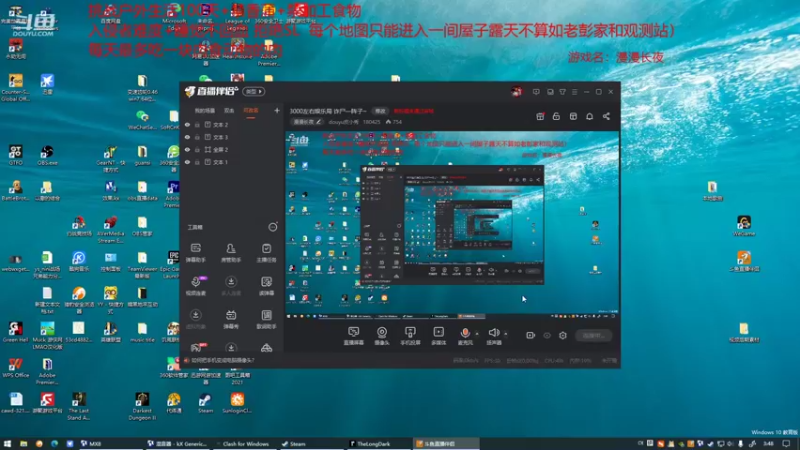800x450 pixels.
Task: Click the record video icon beside start button
Action: pos(531,335)
